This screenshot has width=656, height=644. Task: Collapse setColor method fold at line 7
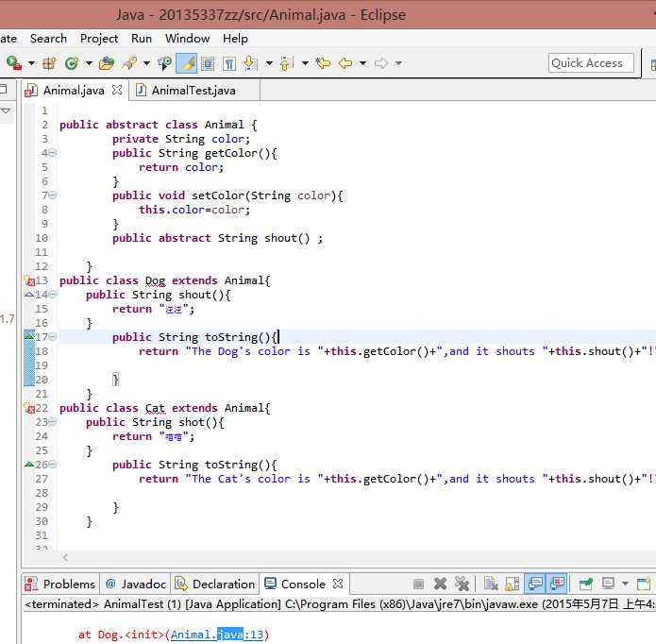(53, 195)
